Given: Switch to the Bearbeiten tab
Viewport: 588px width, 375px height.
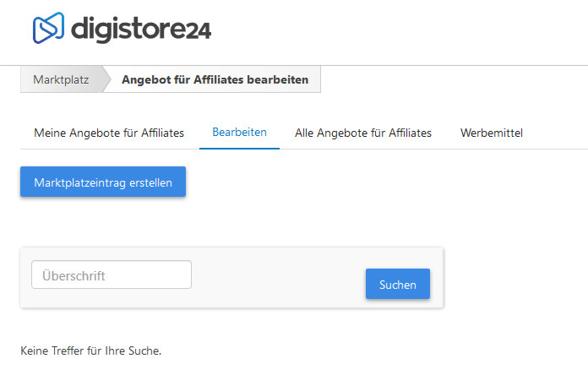Looking at the screenshot, I should [239, 133].
